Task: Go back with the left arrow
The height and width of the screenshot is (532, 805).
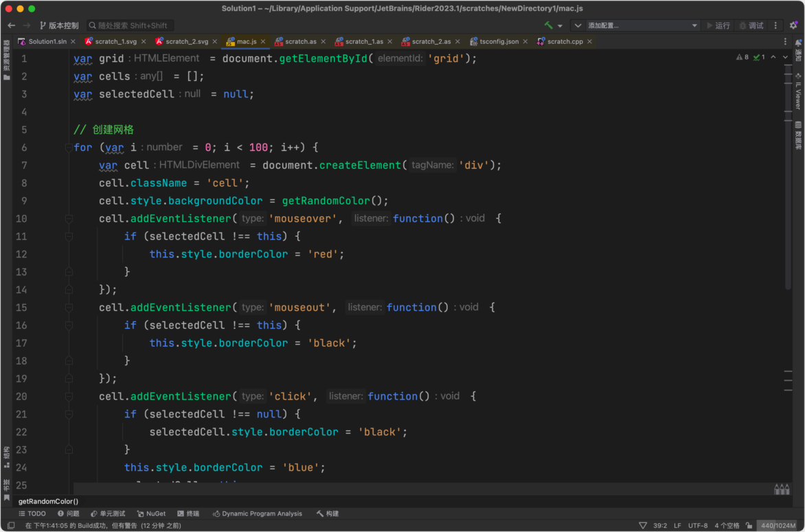Action: coord(11,25)
